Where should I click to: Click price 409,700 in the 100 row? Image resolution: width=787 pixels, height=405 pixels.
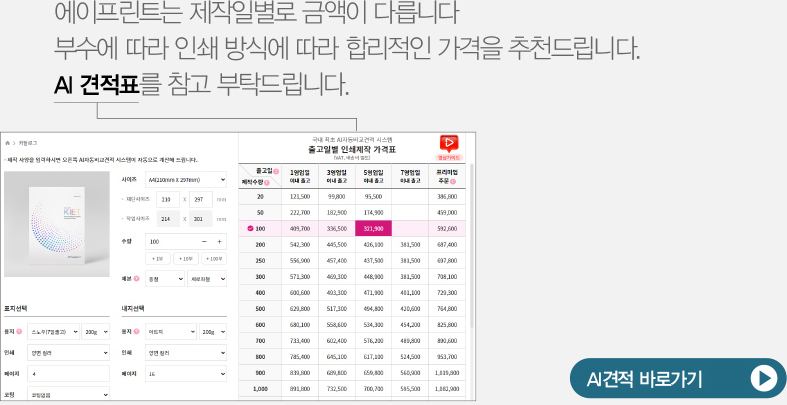click(300, 228)
